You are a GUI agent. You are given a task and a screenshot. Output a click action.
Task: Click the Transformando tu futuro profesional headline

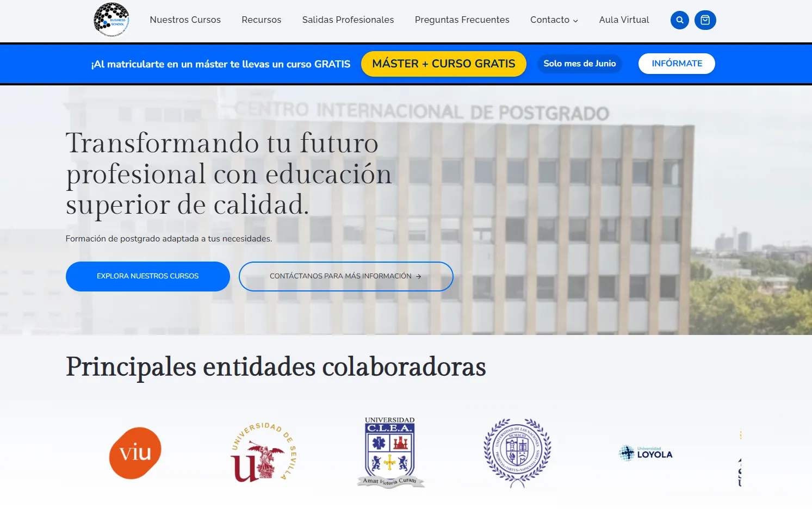229,174
